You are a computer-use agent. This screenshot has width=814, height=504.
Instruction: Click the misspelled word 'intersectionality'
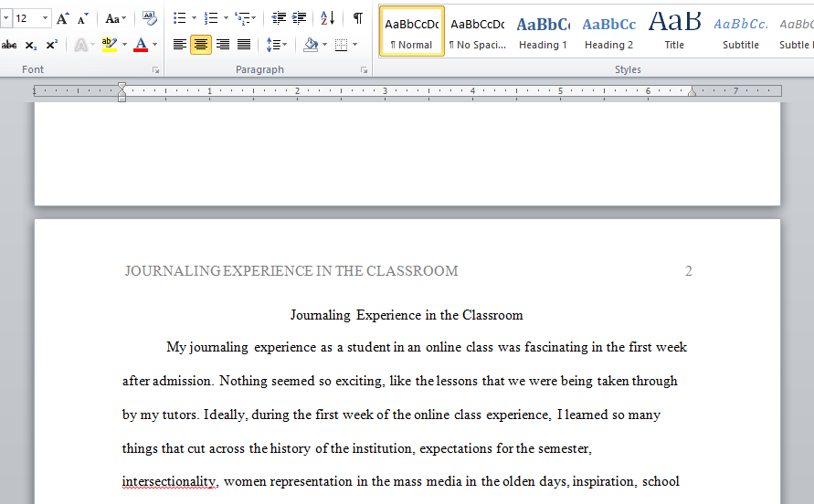[x=169, y=482]
